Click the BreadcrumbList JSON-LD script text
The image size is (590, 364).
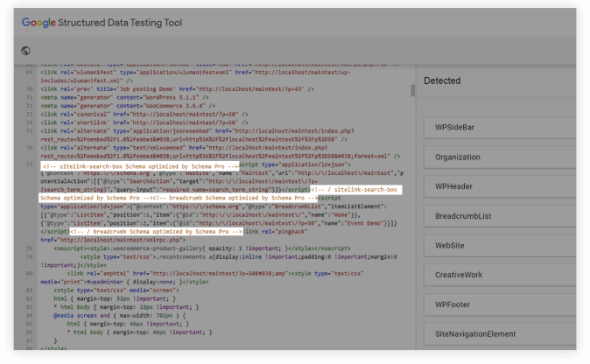(219, 214)
